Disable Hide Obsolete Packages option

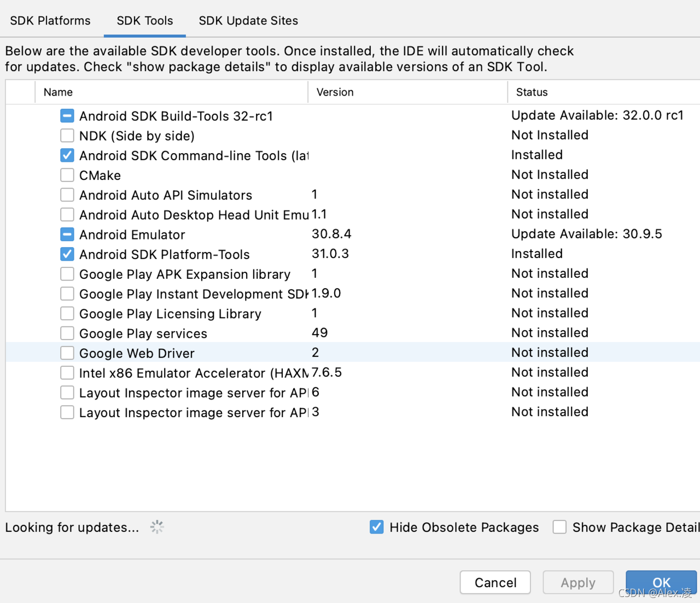377,527
